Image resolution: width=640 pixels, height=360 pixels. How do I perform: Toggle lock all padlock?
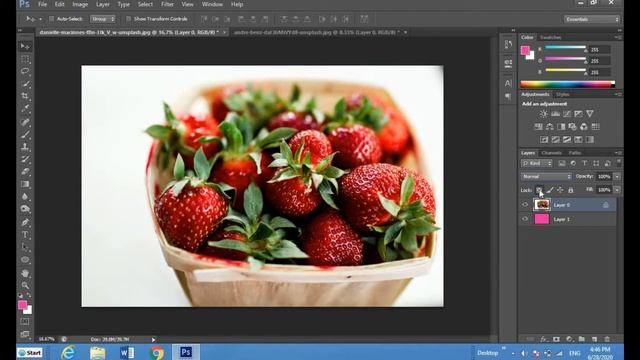[571, 190]
